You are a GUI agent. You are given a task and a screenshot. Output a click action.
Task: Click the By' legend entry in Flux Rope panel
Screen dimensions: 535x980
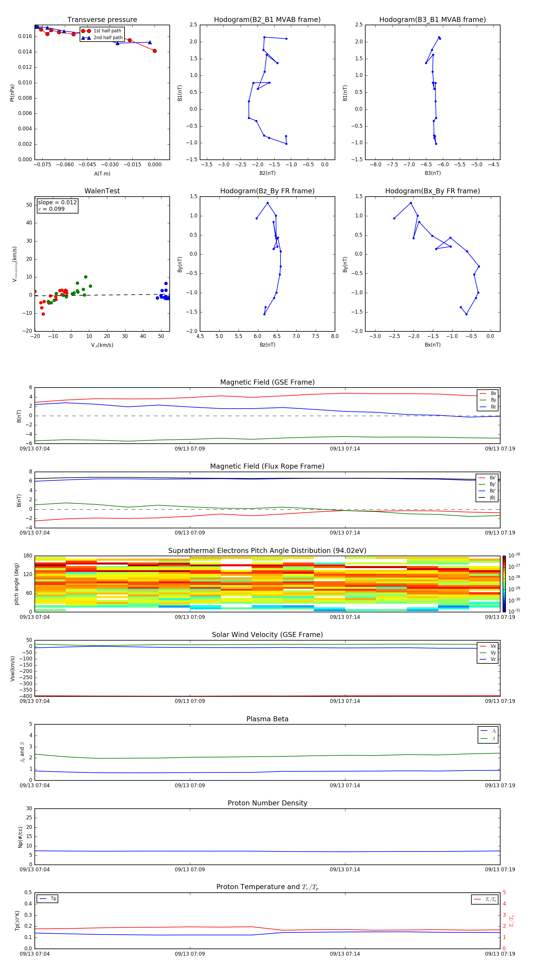coord(487,484)
